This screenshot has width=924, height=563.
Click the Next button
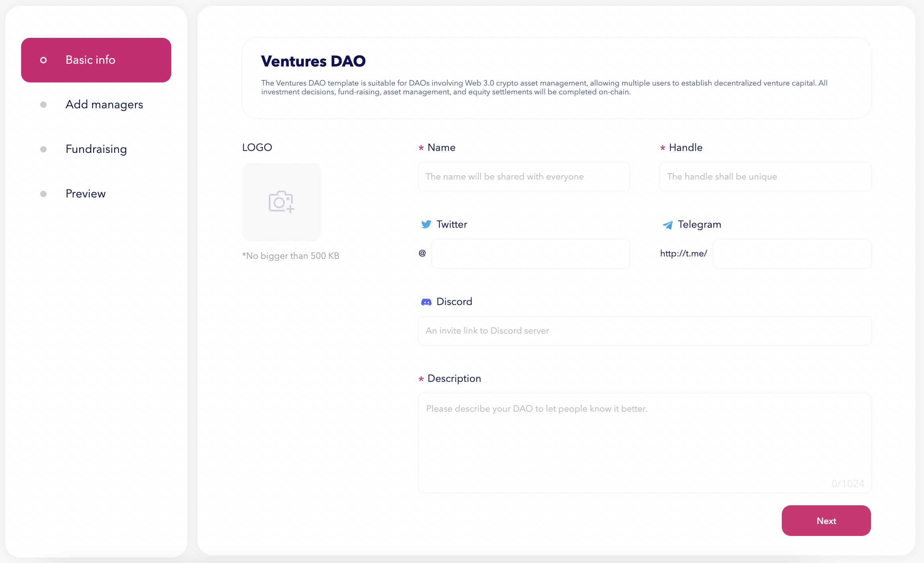(x=826, y=521)
